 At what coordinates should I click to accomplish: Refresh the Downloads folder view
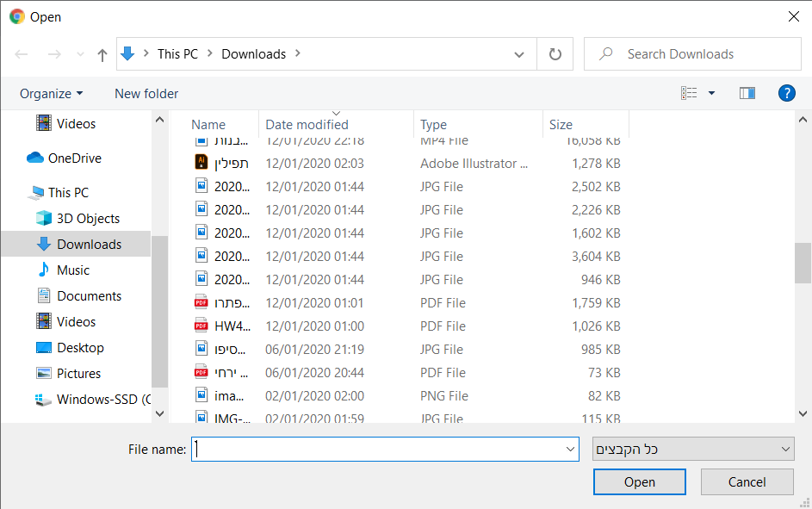[x=555, y=54]
